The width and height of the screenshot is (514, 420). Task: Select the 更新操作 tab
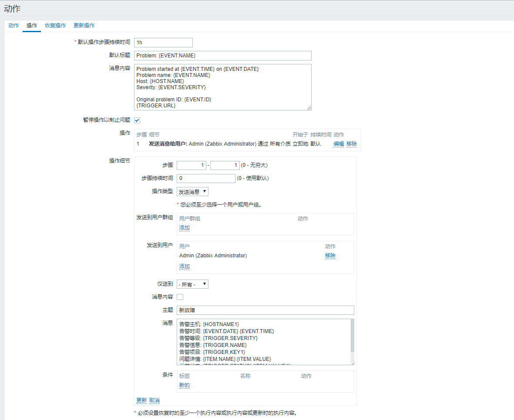pyautogui.click(x=84, y=26)
